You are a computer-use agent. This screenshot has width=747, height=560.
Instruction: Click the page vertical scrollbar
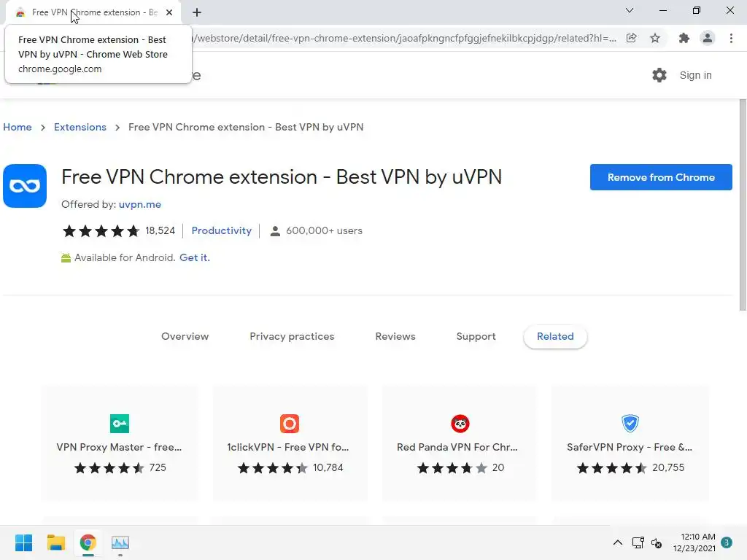pyautogui.click(x=743, y=205)
